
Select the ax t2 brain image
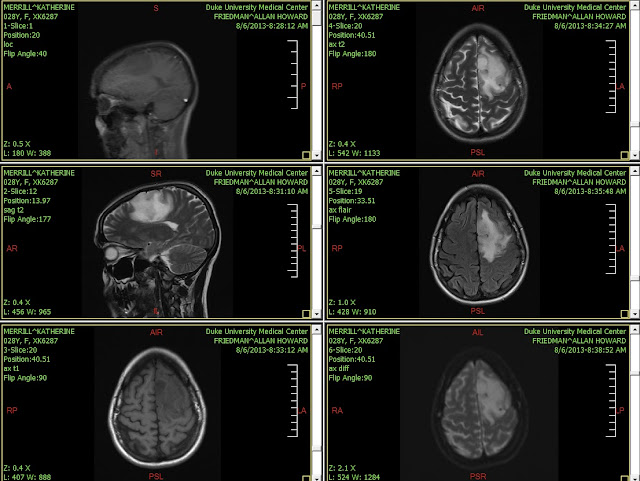[478, 82]
